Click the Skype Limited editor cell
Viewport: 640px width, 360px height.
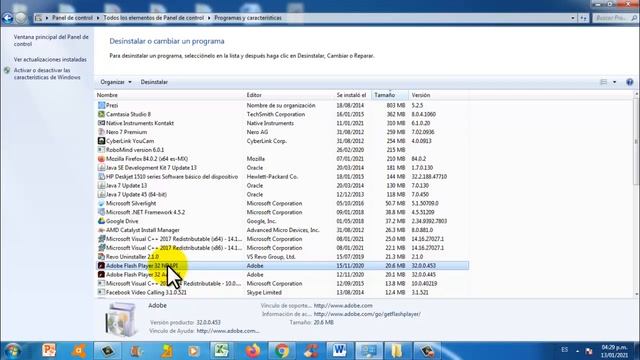click(x=264, y=292)
